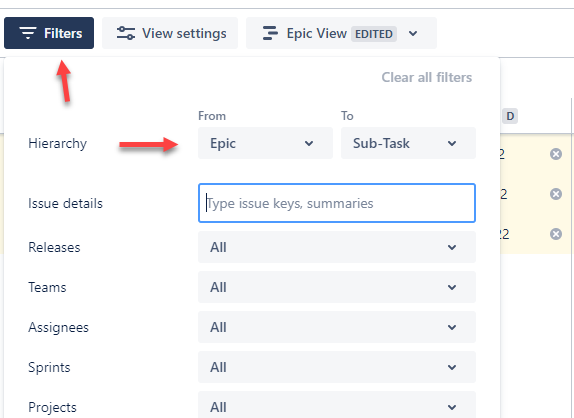The image size is (574, 418).
Task: Click the EDITED badge on Epic View
Action: pos(374,34)
